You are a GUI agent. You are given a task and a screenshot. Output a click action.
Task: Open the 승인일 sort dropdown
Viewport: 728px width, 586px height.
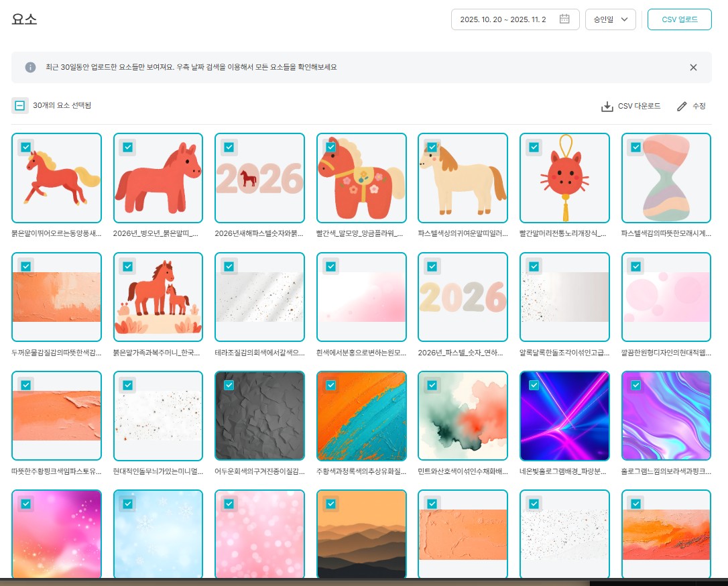click(610, 19)
